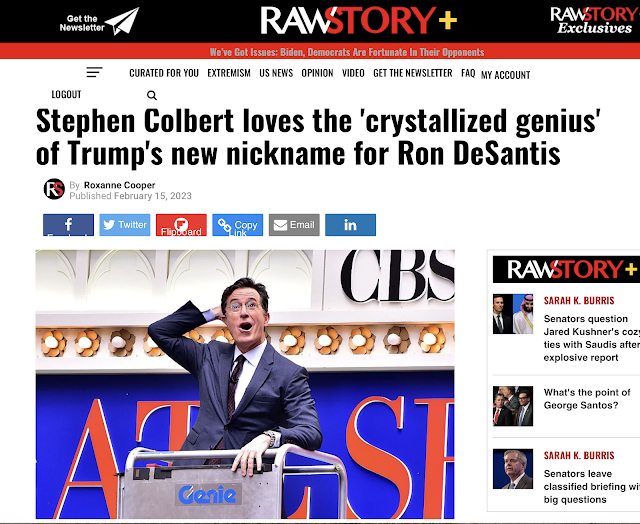
Task: Open the George Santos article
Action: (x=587, y=399)
